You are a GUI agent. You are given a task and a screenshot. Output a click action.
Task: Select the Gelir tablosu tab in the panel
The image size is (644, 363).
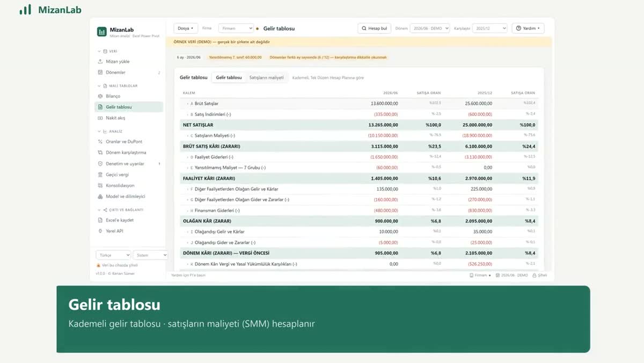tap(229, 78)
